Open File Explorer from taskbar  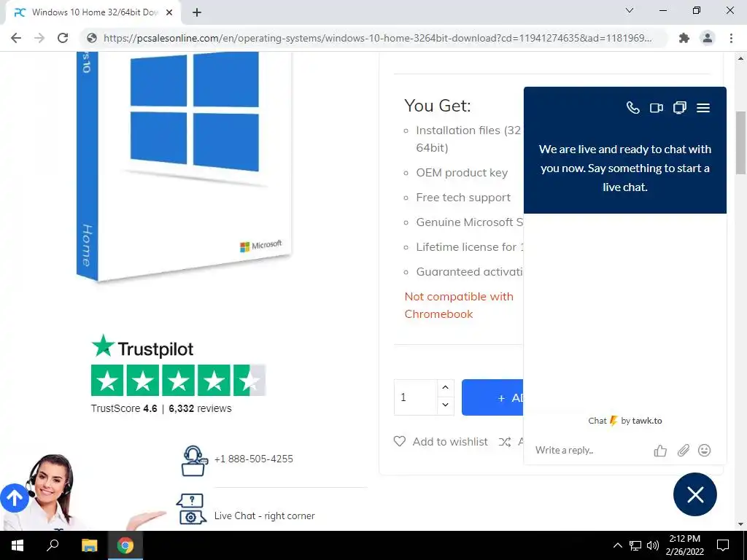coord(89,545)
